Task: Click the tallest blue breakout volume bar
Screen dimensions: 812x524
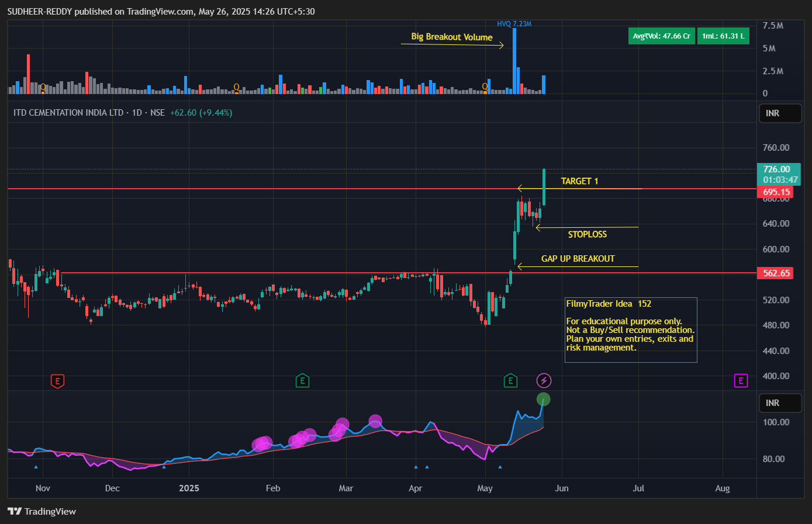Action: point(514,61)
